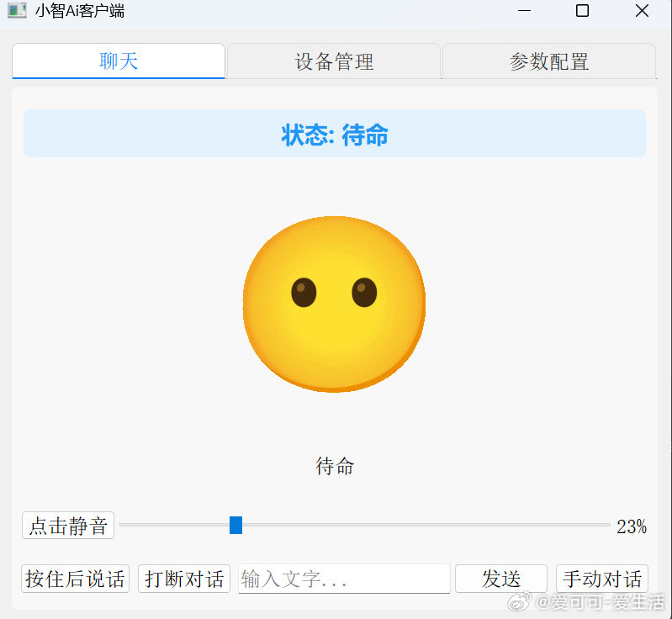Click the 23% volume value
This screenshot has width=672, height=619.
pos(632,526)
